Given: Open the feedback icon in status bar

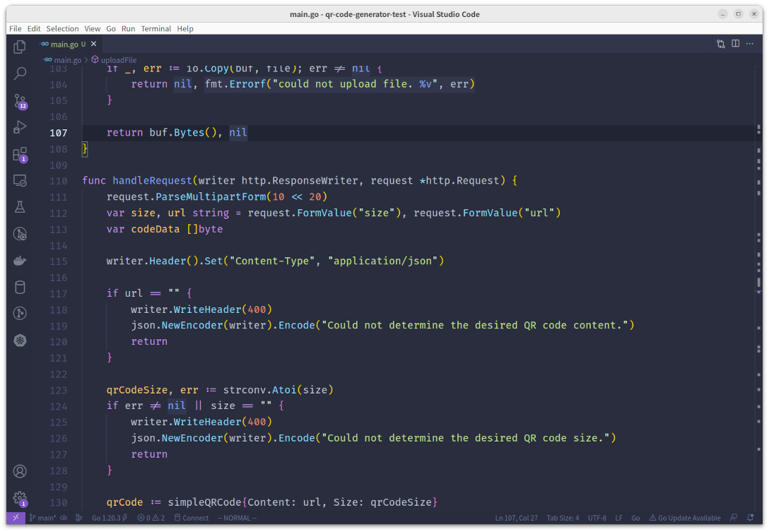Looking at the screenshot, I should [x=733, y=518].
